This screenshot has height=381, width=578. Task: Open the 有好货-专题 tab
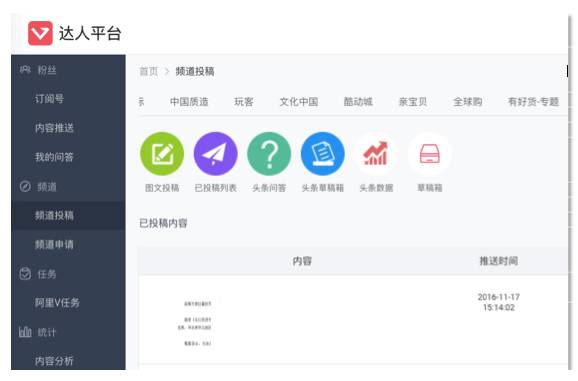pos(533,102)
